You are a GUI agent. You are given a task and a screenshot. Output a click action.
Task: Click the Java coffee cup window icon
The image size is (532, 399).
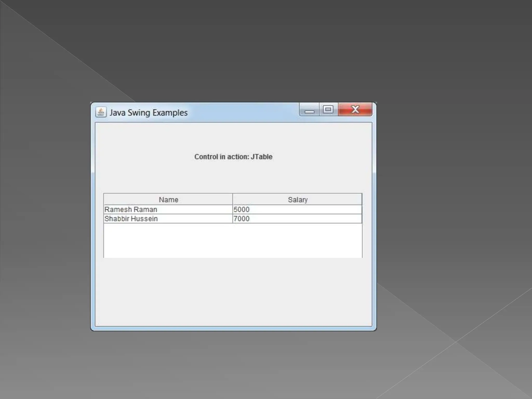point(101,112)
